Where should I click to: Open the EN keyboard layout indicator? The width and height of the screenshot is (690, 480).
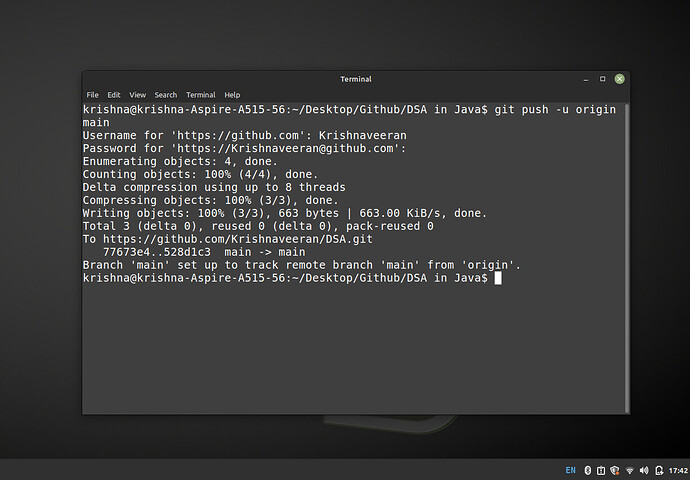click(570, 470)
